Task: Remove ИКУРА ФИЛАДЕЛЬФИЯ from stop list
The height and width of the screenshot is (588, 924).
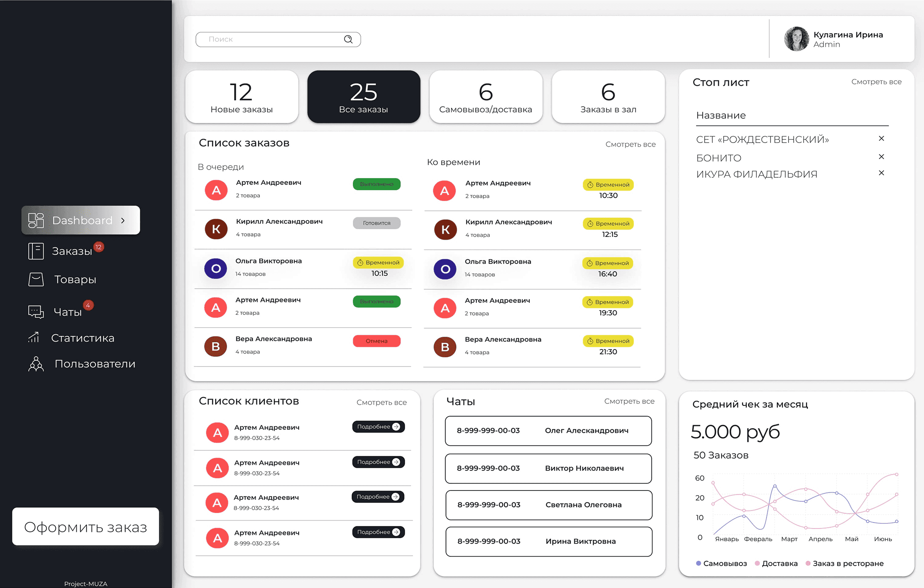Action: [881, 173]
